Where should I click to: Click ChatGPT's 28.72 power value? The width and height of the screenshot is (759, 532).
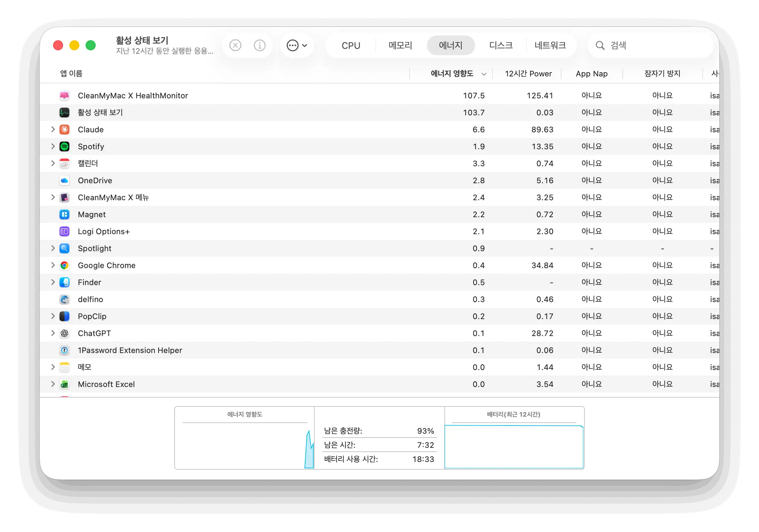(542, 333)
